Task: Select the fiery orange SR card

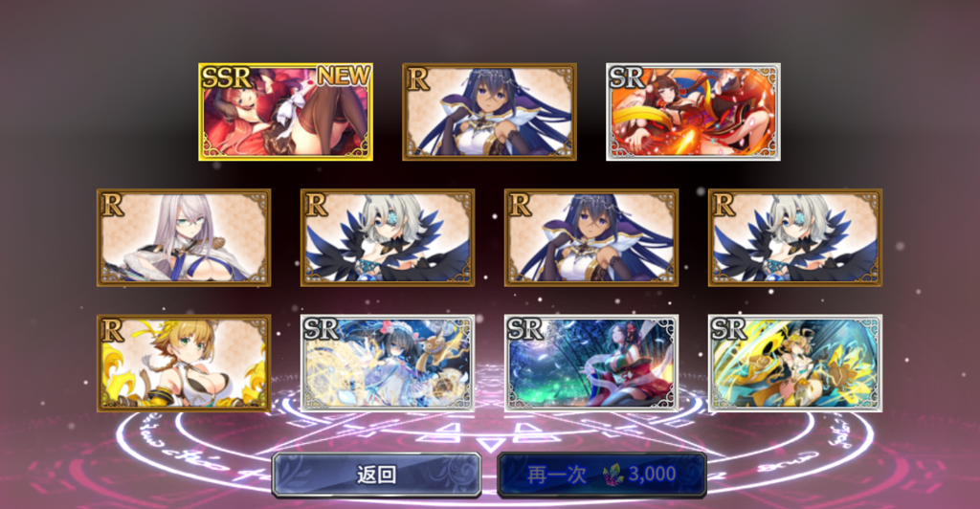Action: [693, 112]
